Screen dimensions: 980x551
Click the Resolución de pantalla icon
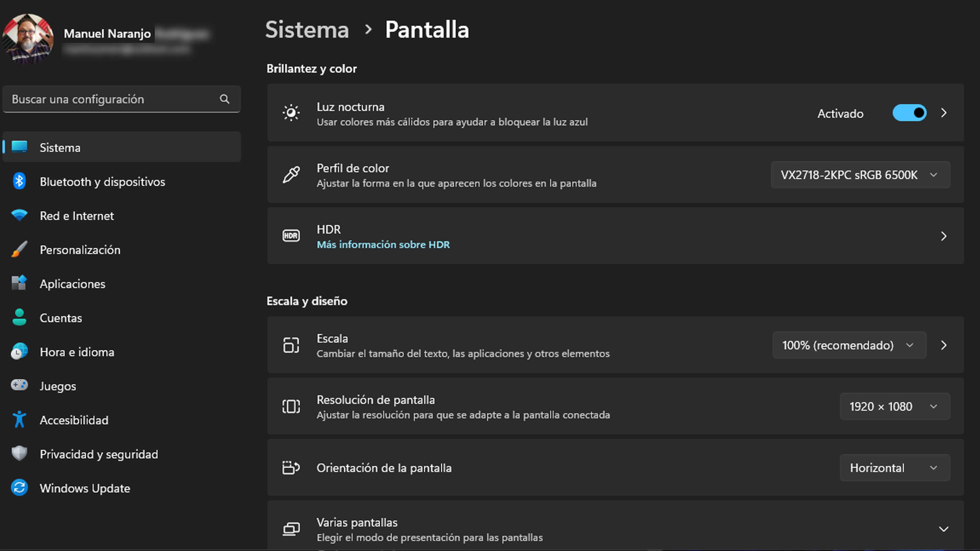[x=291, y=407]
